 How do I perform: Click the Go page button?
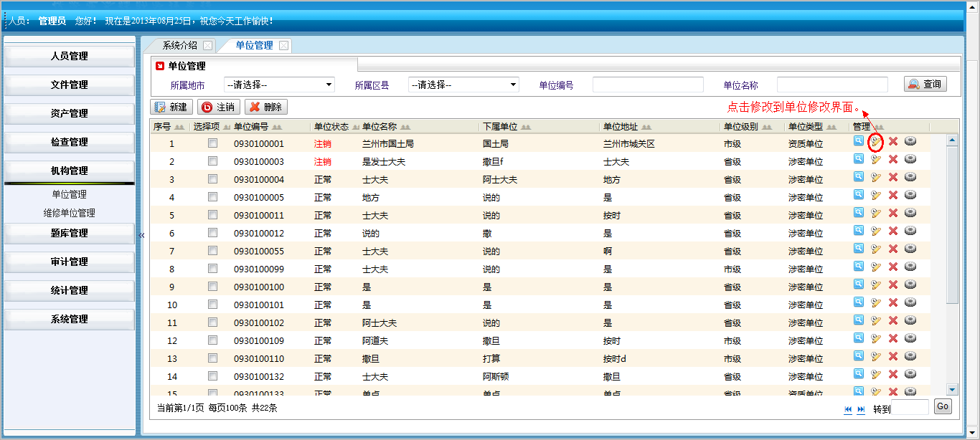pos(943,407)
